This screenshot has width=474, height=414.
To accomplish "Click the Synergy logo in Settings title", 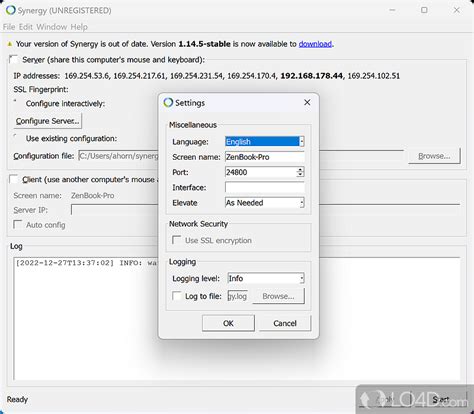I will point(168,103).
